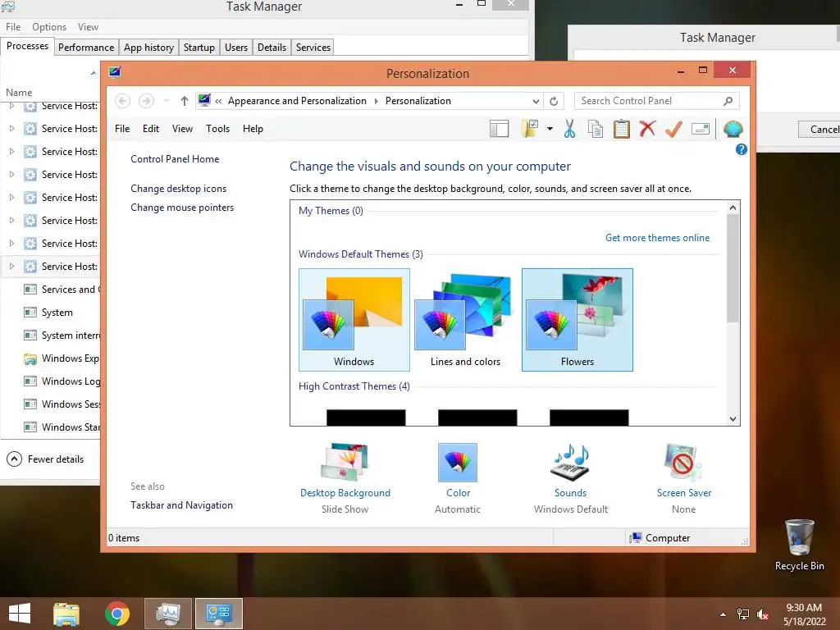Open the View menu in Personalization
This screenshot has height=630, width=840.
pos(182,129)
